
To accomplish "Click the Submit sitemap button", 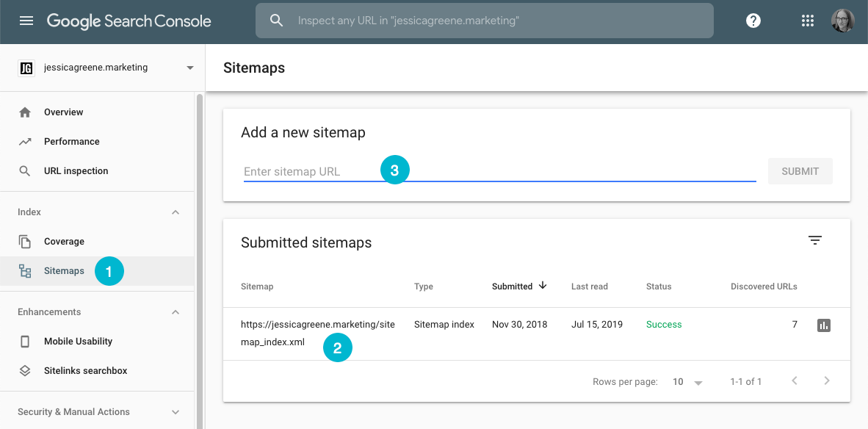I will [800, 171].
